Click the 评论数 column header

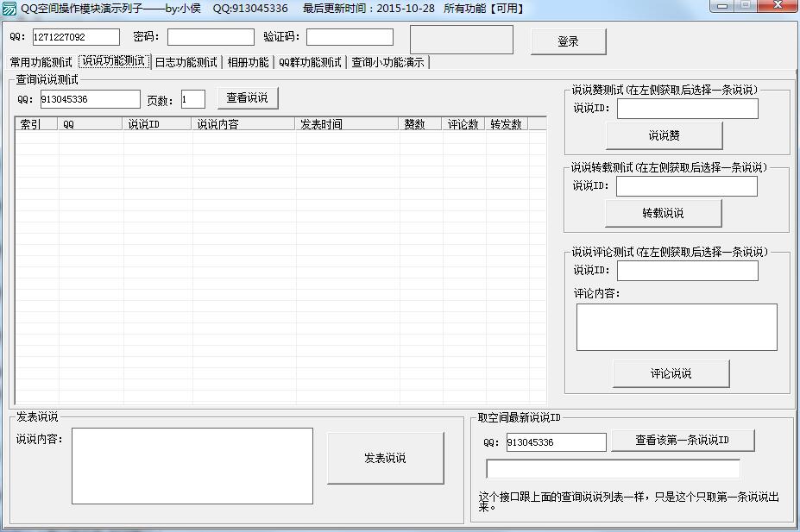click(x=463, y=124)
